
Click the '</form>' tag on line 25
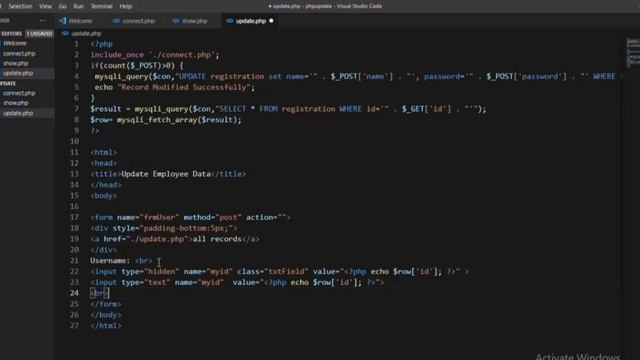pyautogui.click(x=106, y=304)
